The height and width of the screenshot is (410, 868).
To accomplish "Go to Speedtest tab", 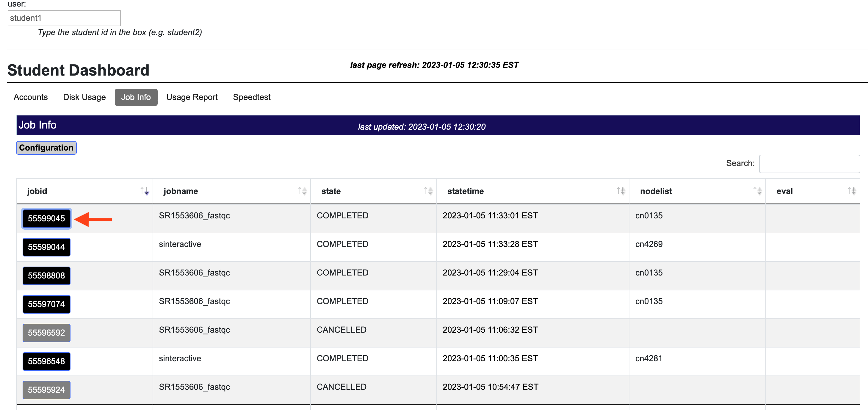I will coord(252,97).
